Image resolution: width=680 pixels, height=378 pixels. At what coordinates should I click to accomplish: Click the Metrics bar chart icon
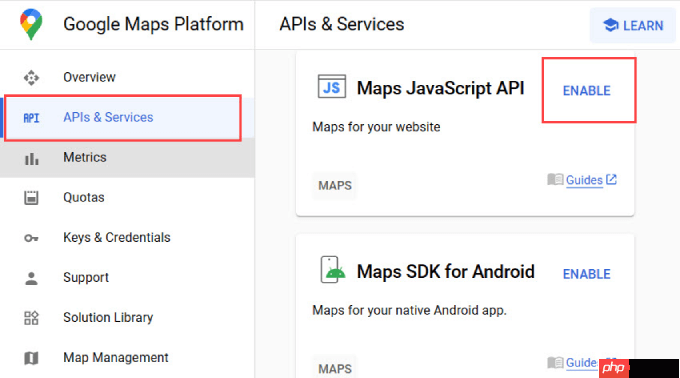(x=31, y=158)
